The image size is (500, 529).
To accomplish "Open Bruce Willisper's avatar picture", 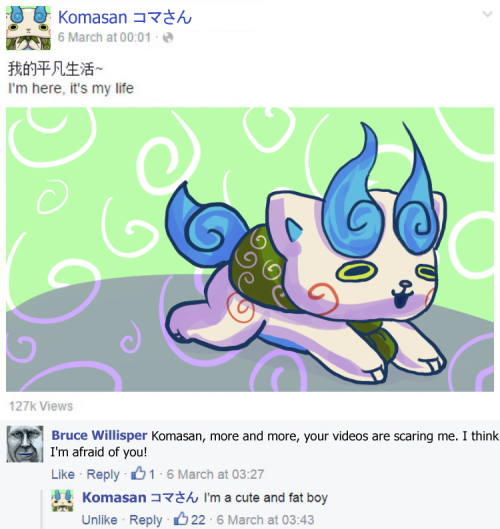I will coord(25,444).
